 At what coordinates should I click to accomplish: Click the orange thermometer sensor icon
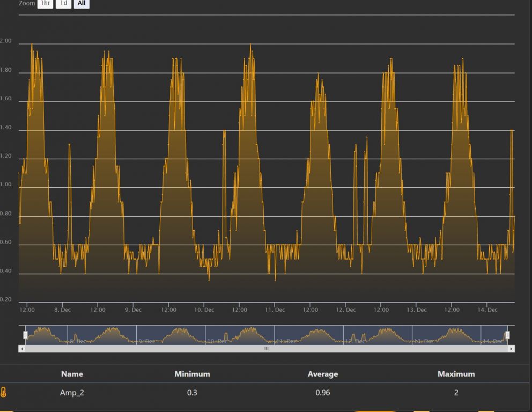click(4, 393)
